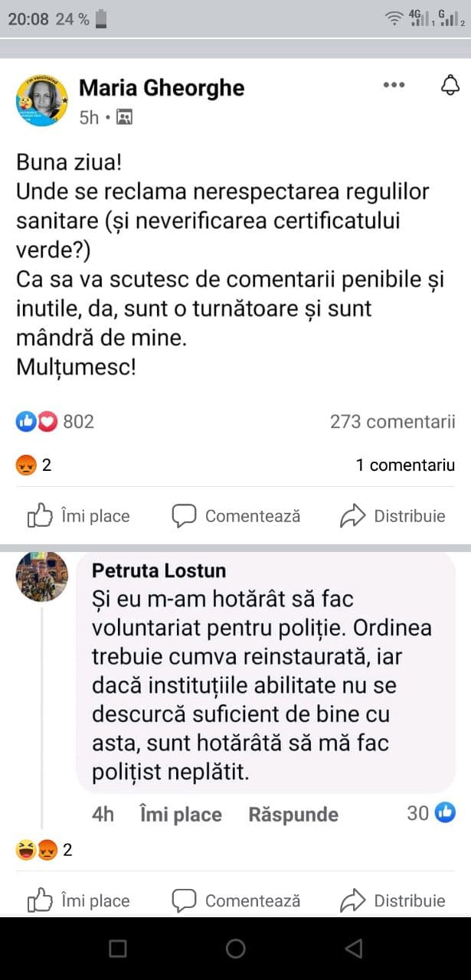Click the group audience icon beside 5h
This screenshot has width=471, height=980.
click(124, 118)
